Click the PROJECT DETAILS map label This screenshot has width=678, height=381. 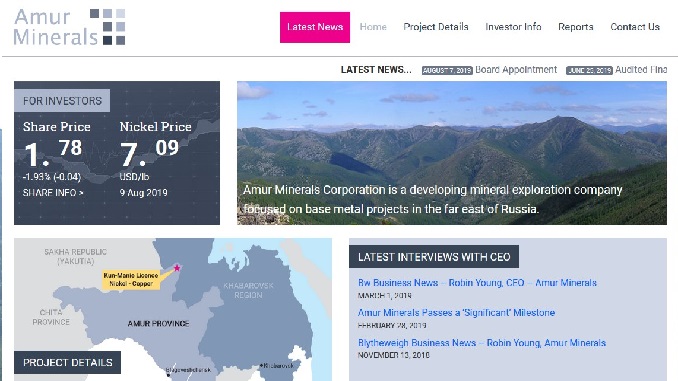[x=67, y=362]
